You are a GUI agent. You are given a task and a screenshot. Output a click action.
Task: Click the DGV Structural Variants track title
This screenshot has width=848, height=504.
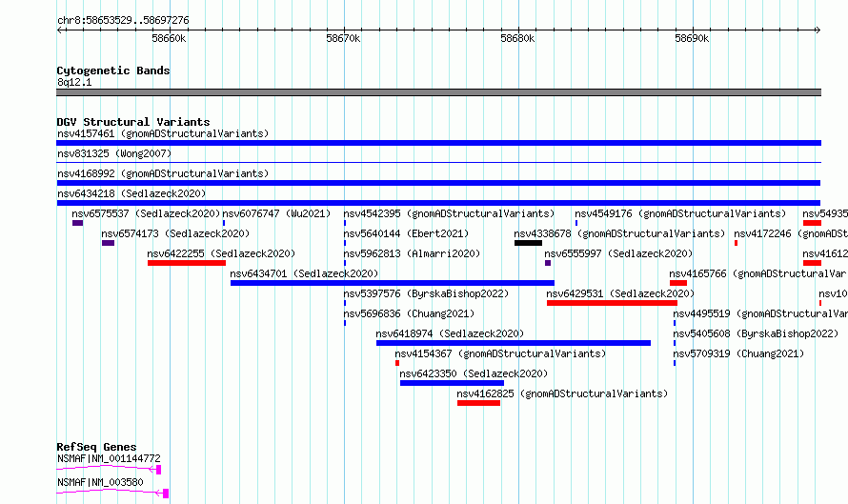(133, 122)
